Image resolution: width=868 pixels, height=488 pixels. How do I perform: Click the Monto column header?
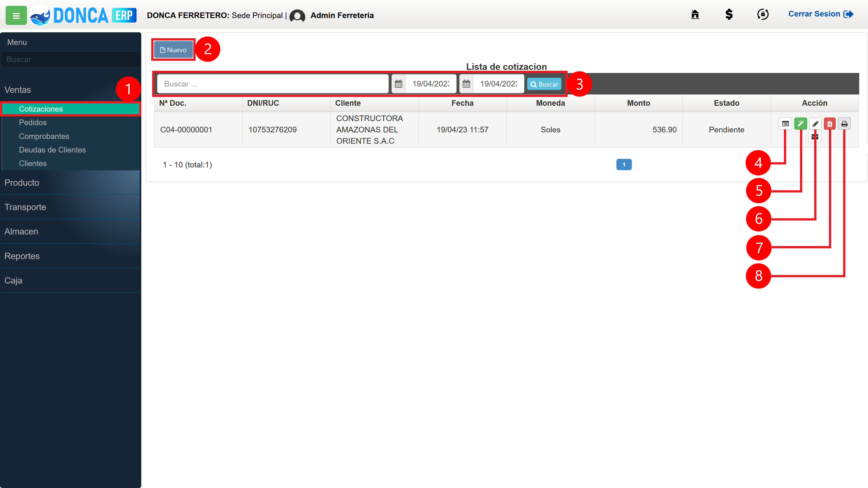click(639, 103)
